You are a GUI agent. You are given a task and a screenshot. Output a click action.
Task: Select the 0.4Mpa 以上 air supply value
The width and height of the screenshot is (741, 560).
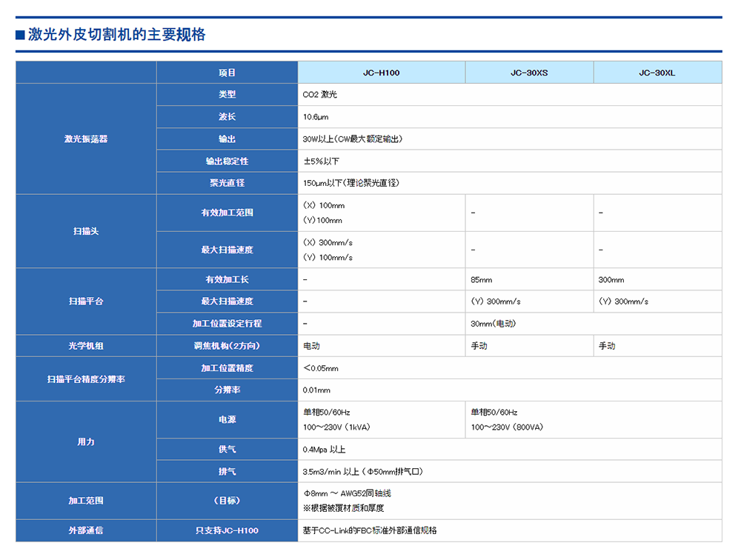324,450
